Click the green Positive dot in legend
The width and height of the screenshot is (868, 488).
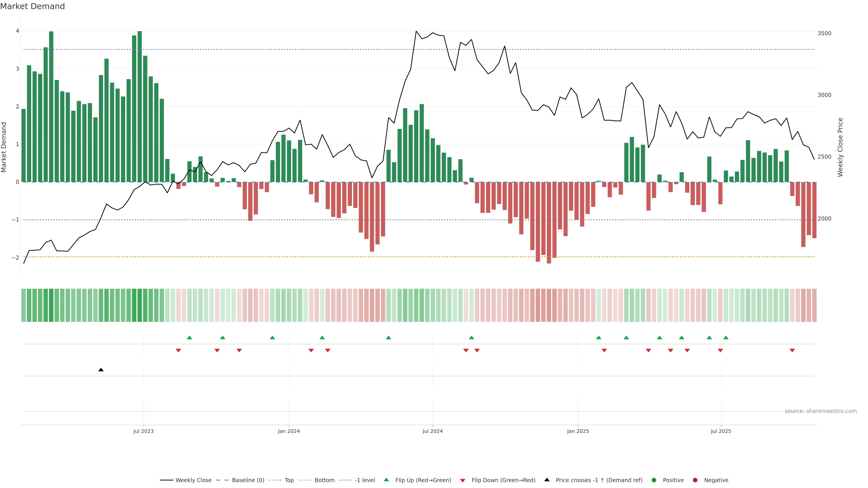(x=654, y=480)
